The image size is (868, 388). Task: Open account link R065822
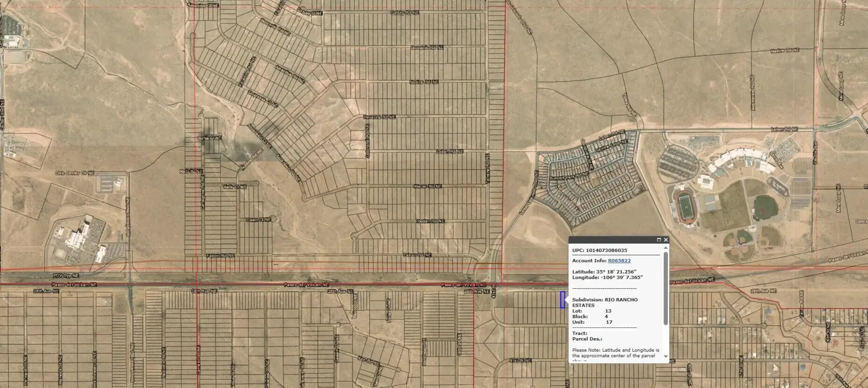pos(619,261)
